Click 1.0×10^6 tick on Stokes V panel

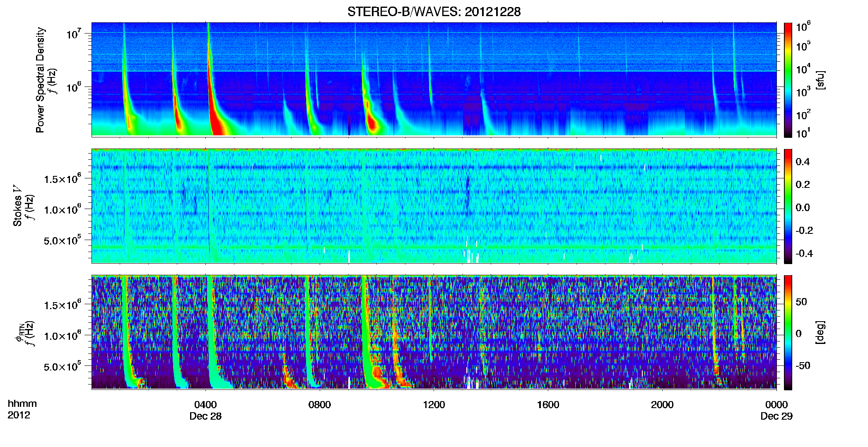click(x=63, y=209)
